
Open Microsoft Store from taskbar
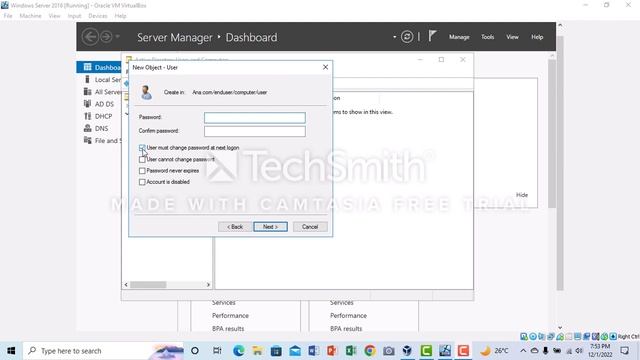(276, 351)
